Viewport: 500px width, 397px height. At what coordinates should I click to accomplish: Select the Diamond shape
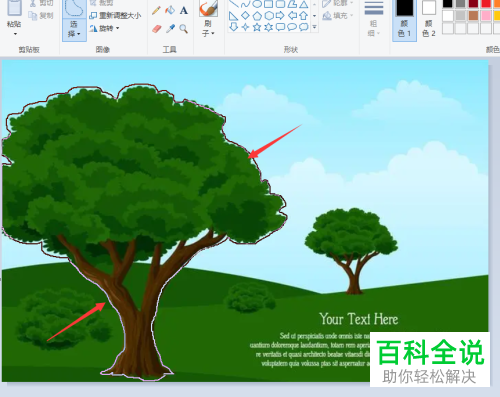coord(245,15)
